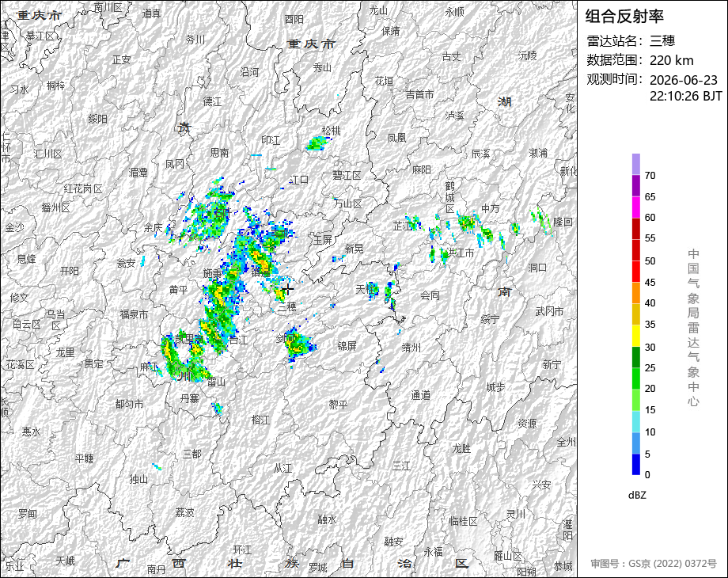Click the 红花岗区 map label
This screenshot has height=578, width=728.
[x=83, y=189]
